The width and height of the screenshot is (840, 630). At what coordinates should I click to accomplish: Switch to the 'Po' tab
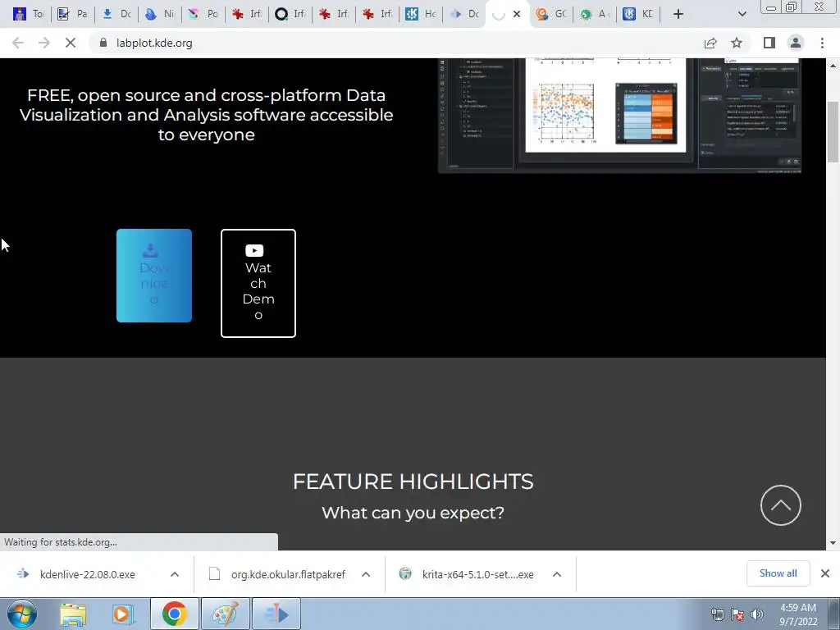click(203, 14)
